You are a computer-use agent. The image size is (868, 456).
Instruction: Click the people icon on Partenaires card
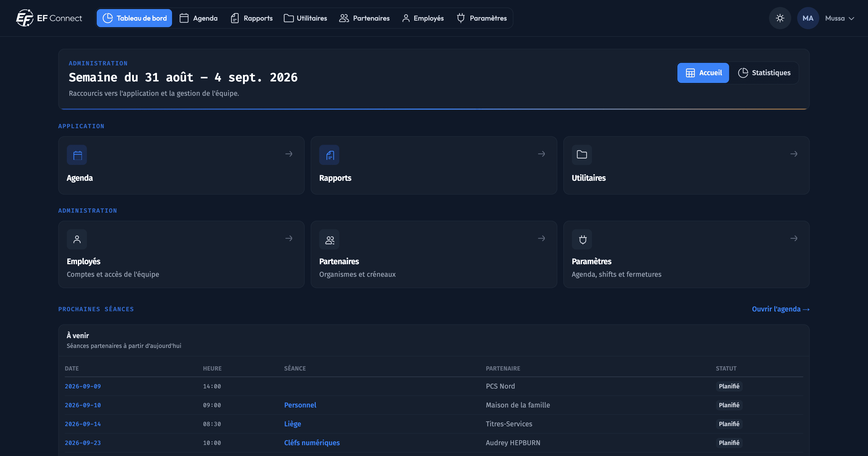click(x=329, y=240)
